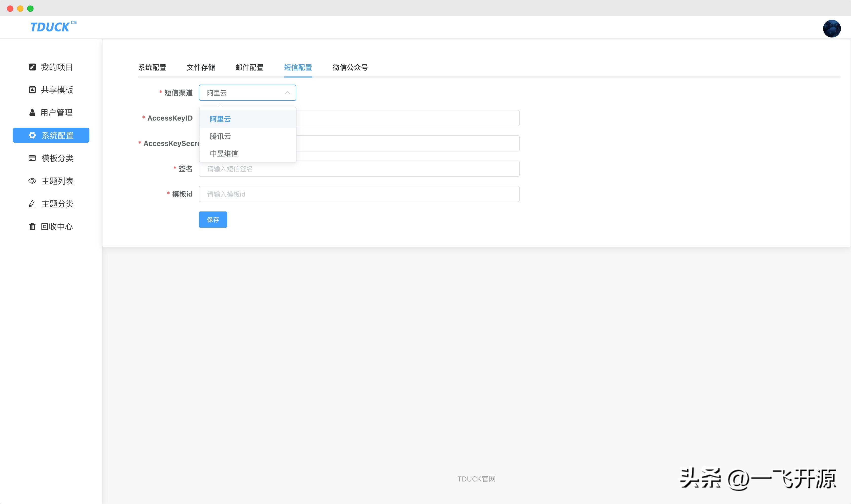Click the eye icon beside 主题列表

32,181
